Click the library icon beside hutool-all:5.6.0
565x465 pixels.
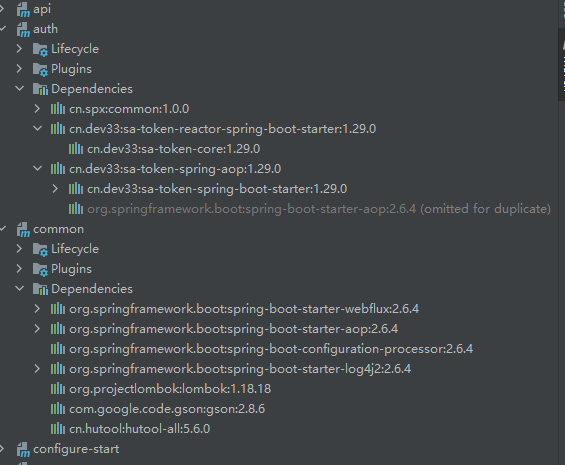tap(58, 429)
